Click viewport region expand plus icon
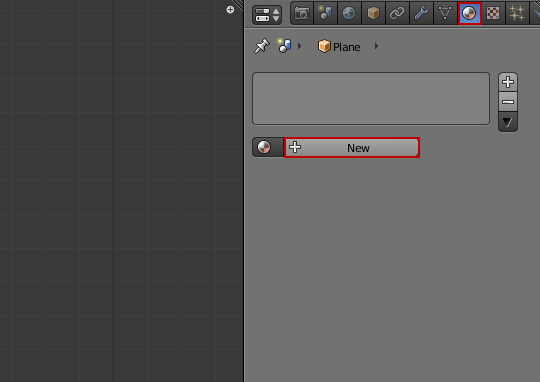Viewport: 540px width, 382px height. pyautogui.click(x=230, y=10)
